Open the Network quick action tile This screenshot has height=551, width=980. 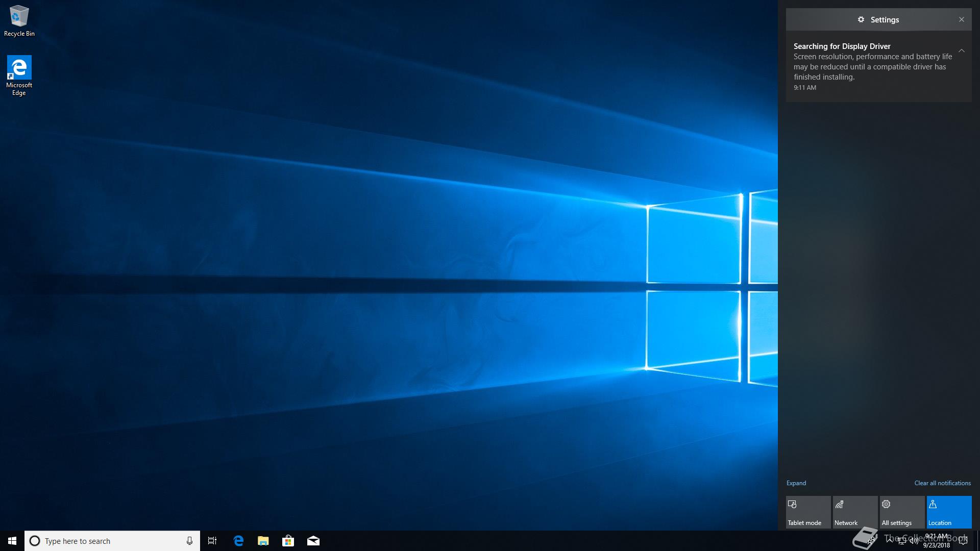pos(855,512)
